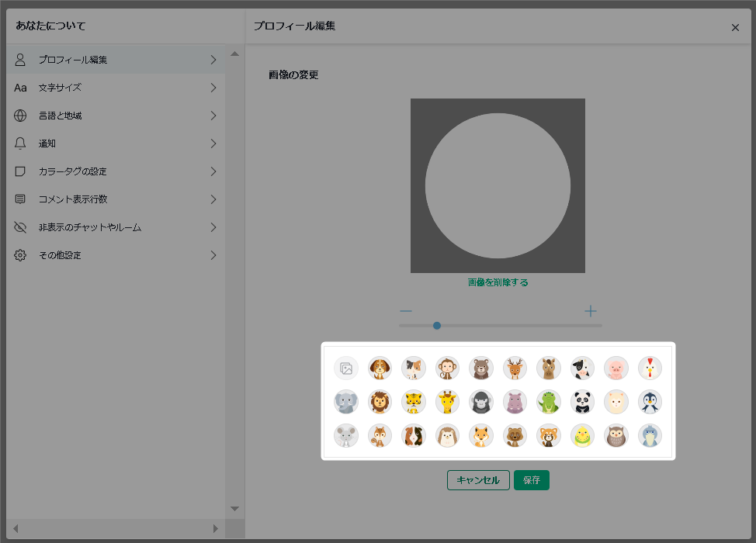The height and width of the screenshot is (543, 756).
Task: Choose the pink pig avatar
Action: tap(616, 368)
